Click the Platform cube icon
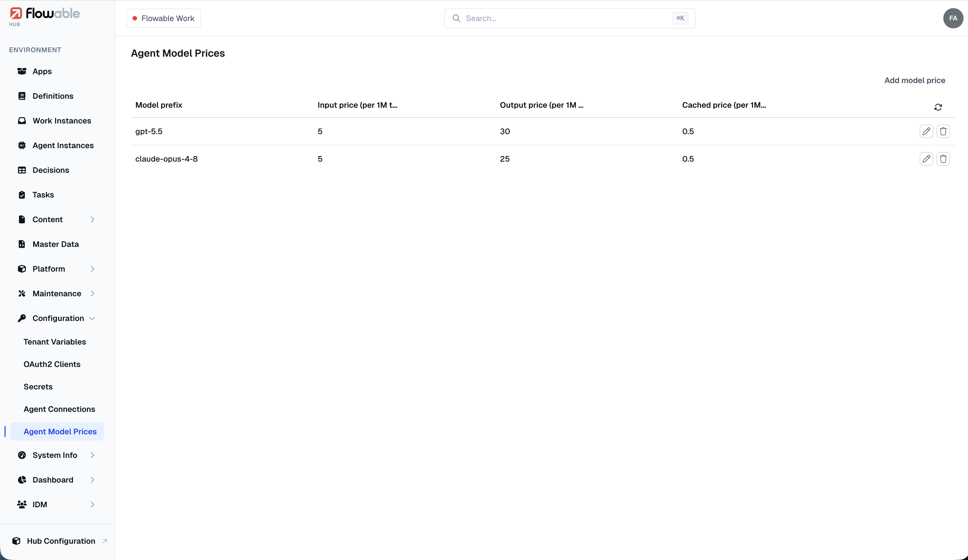Image resolution: width=968 pixels, height=560 pixels. 22,269
